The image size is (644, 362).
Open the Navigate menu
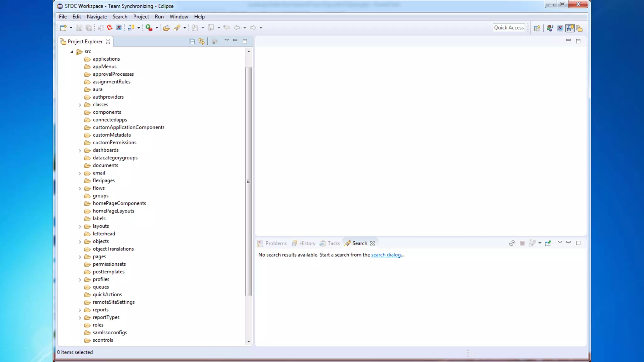tap(97, 17)
